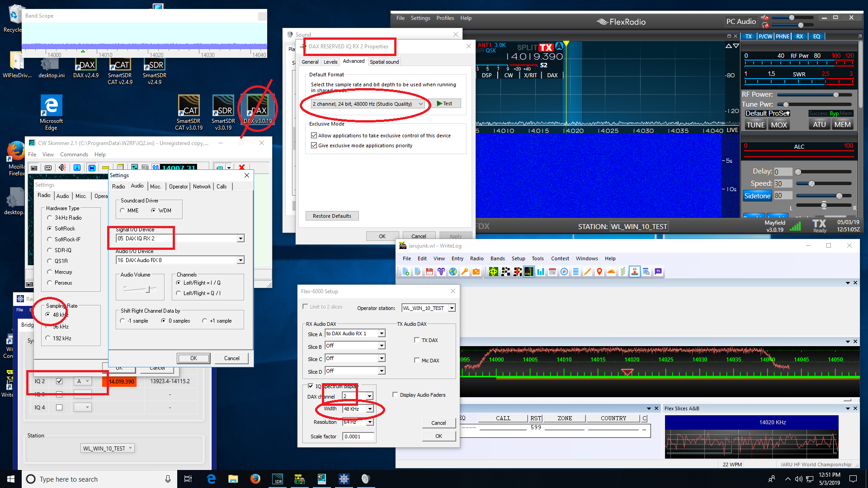Image resolution: width=868 pixels, height=488 pixels.
Task: Click the orange cloud icon in WriteLog toolbar
Action: click(611, 272)
